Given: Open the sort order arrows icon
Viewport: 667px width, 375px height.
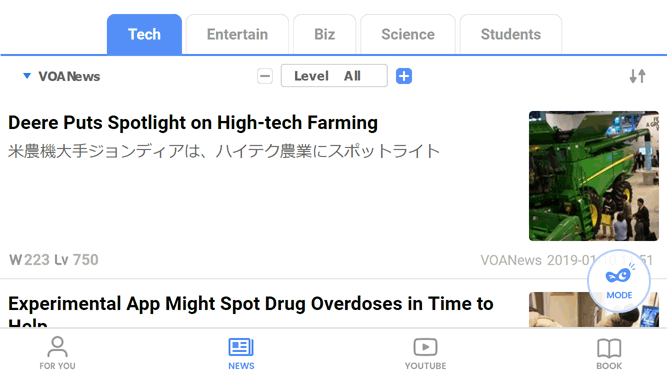Looking at the screenshot, I should pyautogui.click(x=637, y=76).
